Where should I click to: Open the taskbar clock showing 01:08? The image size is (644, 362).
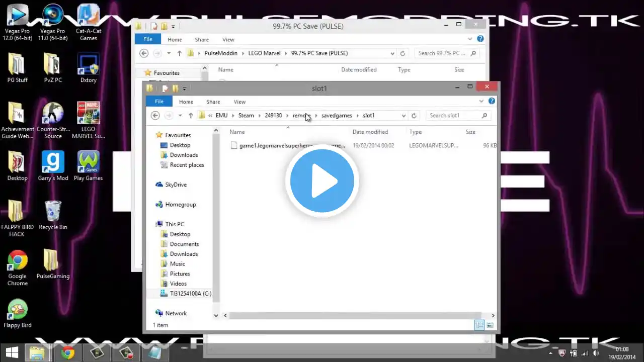[622, 353]
